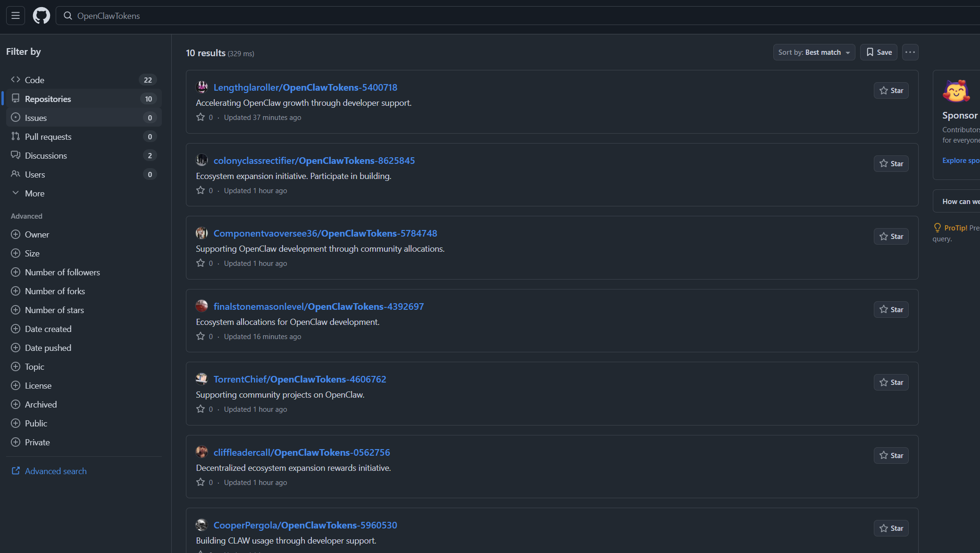Add Date created filter

(x=84, y=329)
